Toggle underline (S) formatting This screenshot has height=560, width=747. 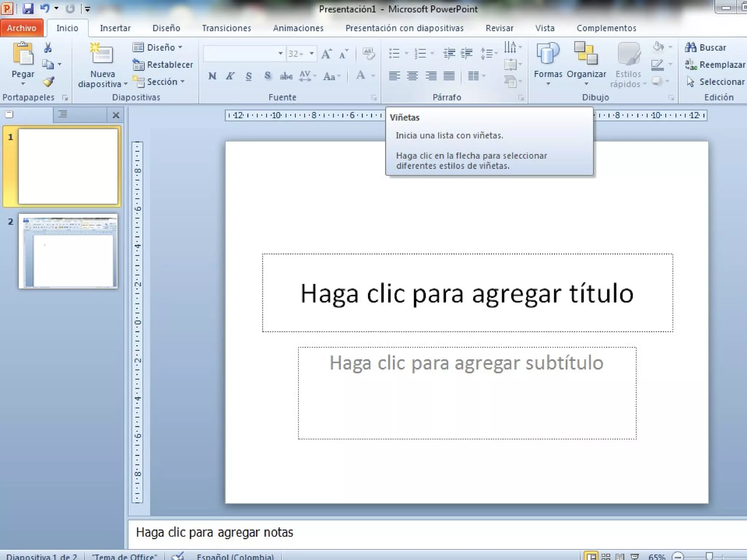tap(248, 76)
